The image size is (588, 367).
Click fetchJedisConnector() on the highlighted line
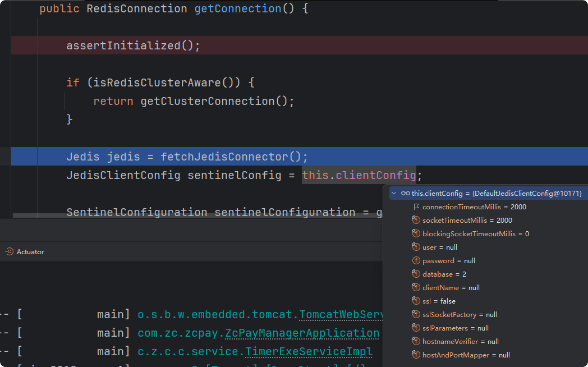231,157
